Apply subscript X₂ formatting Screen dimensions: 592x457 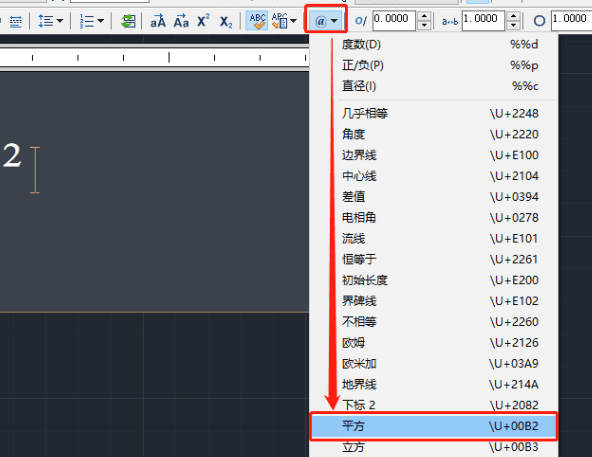coord(226,22)
